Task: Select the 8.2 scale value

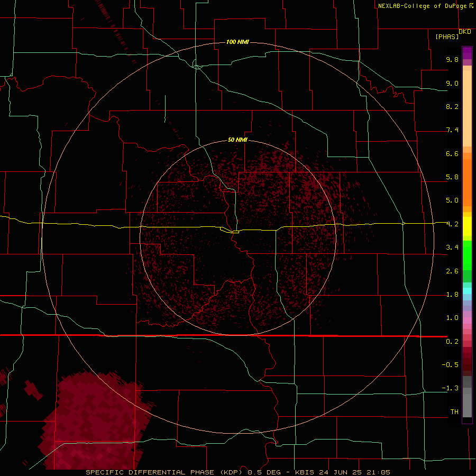Action: (x=452, y=106)
